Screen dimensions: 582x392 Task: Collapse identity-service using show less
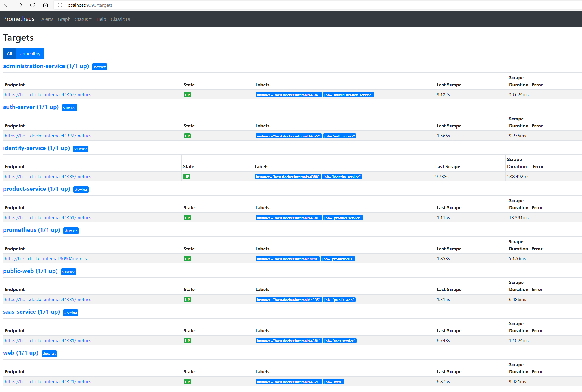(x=81, y=149)
